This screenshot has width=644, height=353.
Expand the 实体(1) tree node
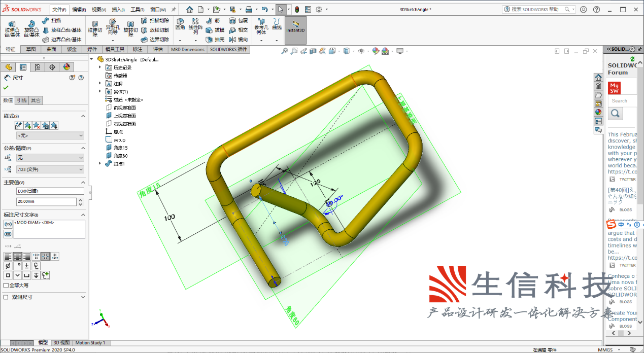[x=100, y=92]
